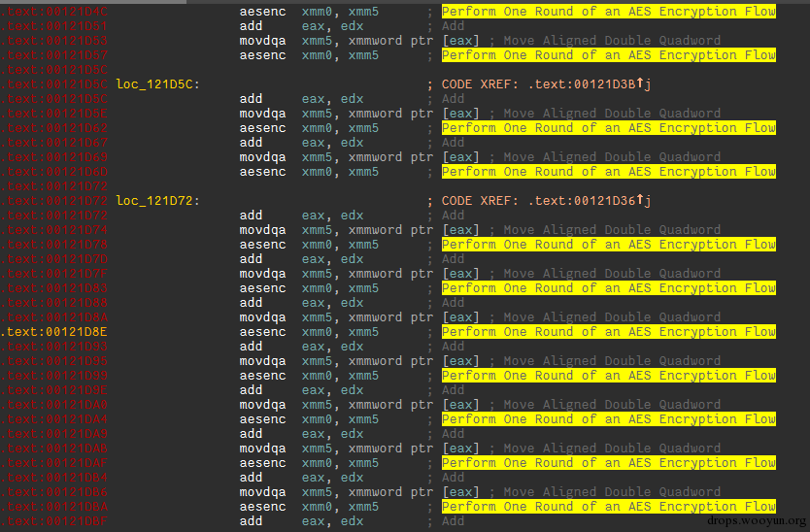Select Move Aligned comment on line 00121DB6
This screenshot has height=532, width=810.
[612, 492]
